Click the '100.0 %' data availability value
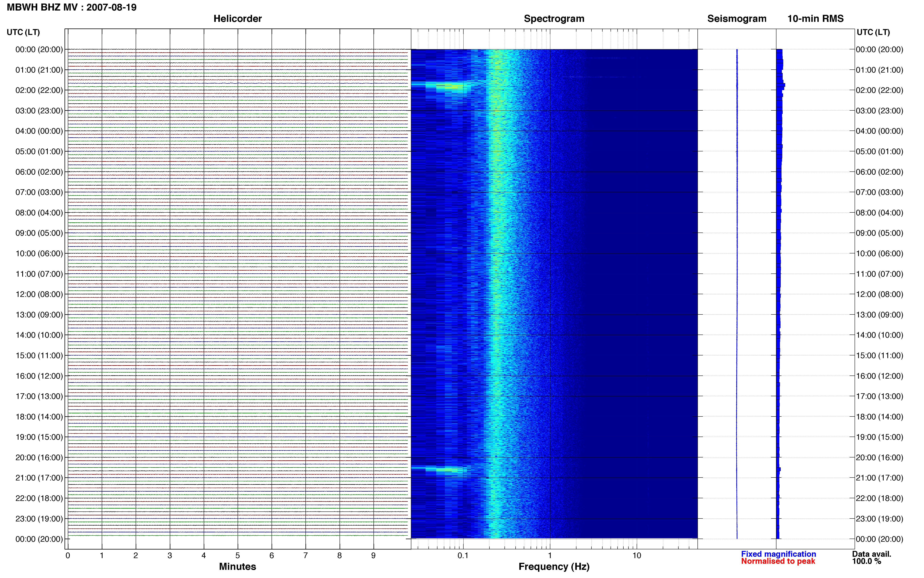Image resolution: width=924 pixels, height=578 pixels. [x=866, y=561]
